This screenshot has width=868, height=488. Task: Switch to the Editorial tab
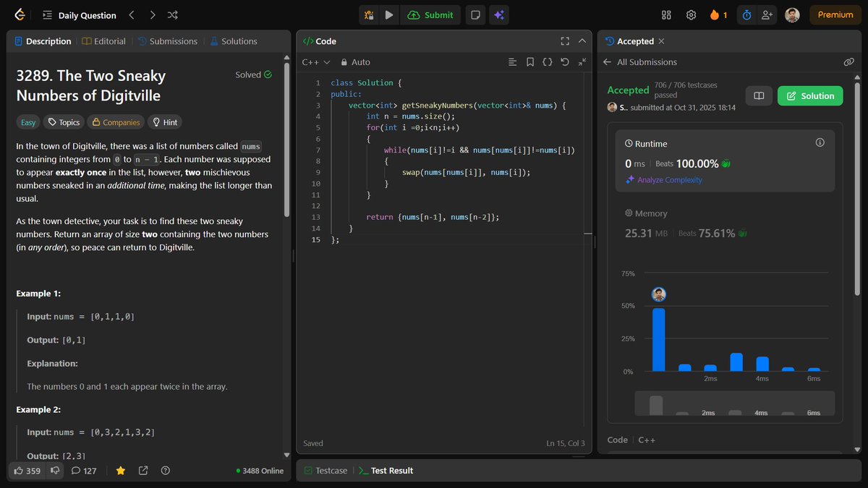(104, 41)
